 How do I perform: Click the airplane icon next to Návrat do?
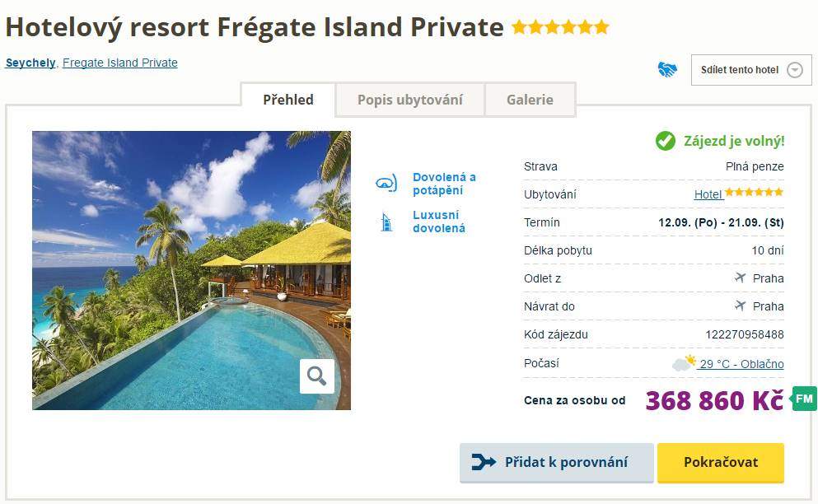740,306
